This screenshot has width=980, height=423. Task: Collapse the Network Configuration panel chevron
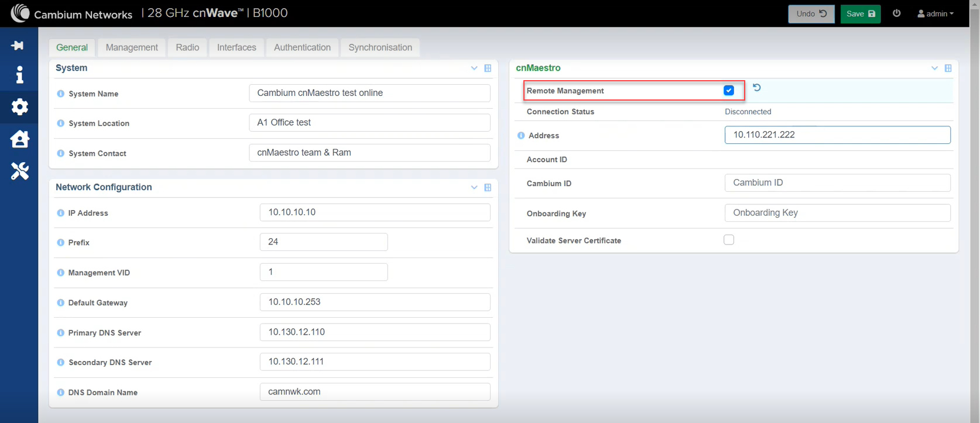pyautogui.click(x=474, y=188)
